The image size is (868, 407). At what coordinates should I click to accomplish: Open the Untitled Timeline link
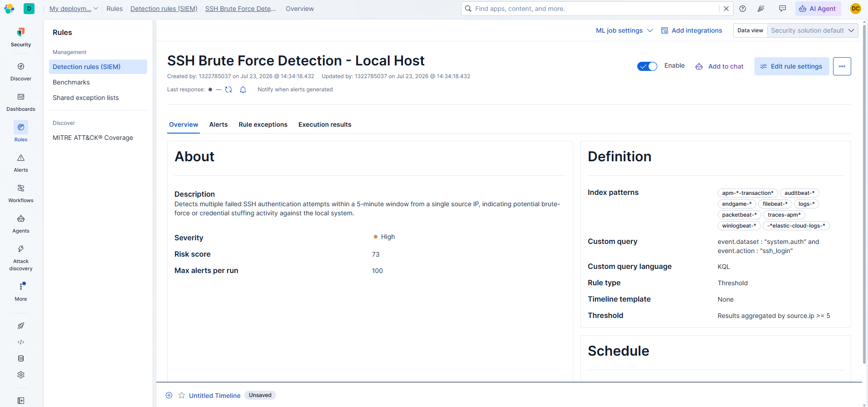pyautogui.click(x=215, y=396)
